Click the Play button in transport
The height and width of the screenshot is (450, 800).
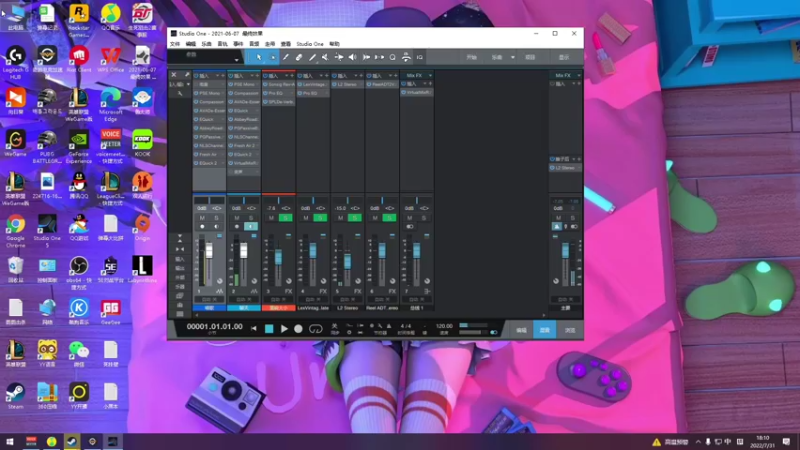[284, 329]
